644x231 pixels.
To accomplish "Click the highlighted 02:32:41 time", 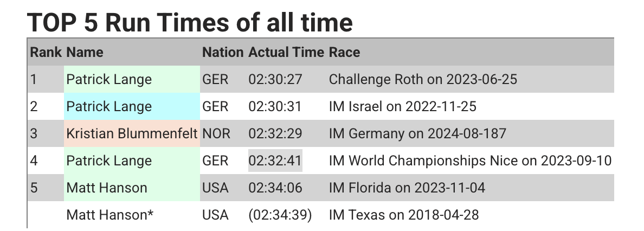I will click(275, 161).
